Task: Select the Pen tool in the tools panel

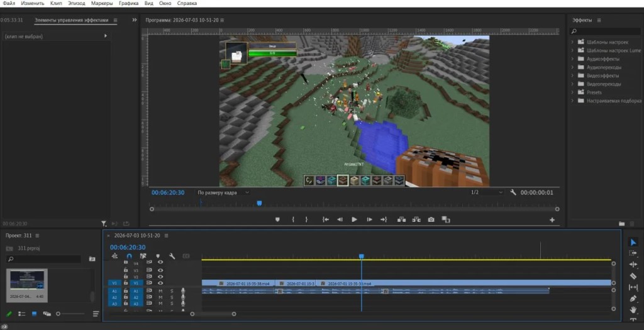Action: coord(633,299)
